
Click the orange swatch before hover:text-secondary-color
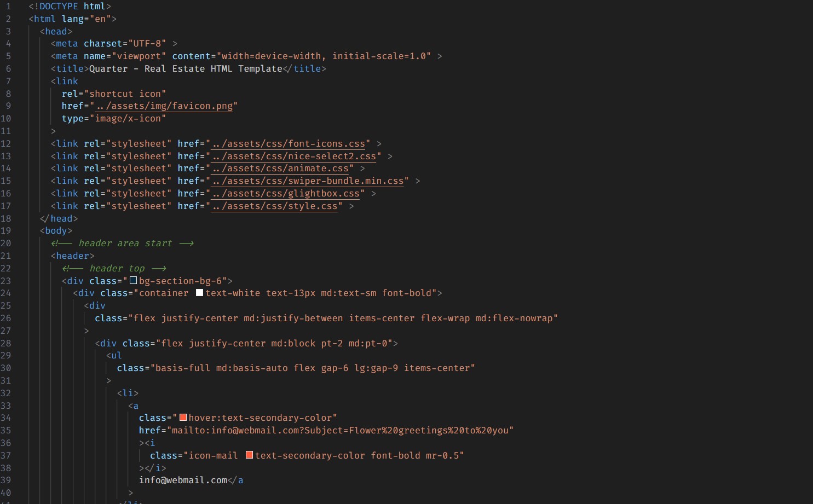click(x=183, y=418)
